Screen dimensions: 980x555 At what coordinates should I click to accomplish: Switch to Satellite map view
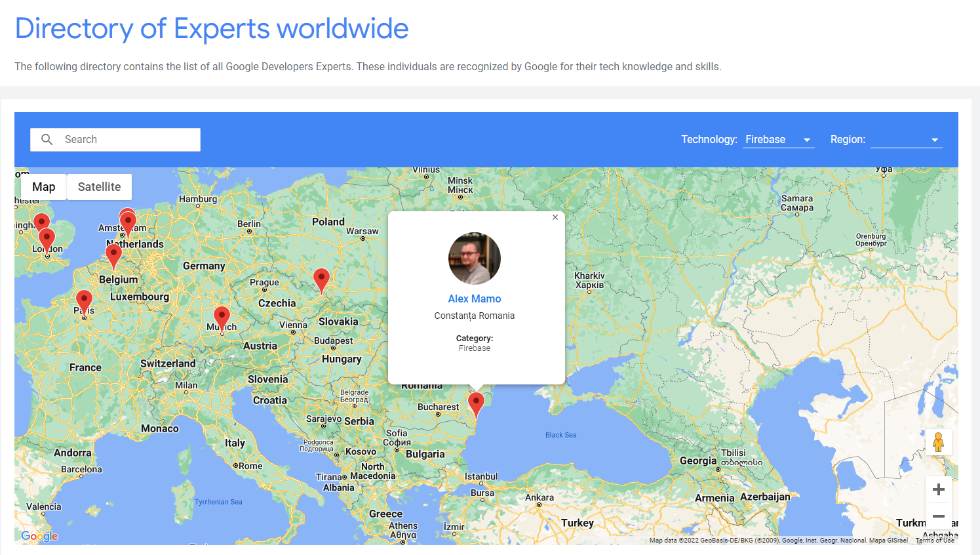[99, 187]
